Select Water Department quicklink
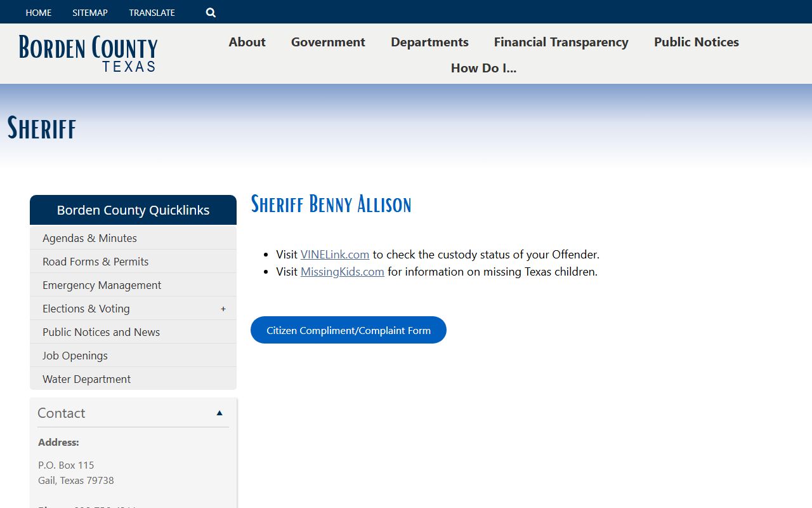This screenshot has width=812, height=508. 133,379
